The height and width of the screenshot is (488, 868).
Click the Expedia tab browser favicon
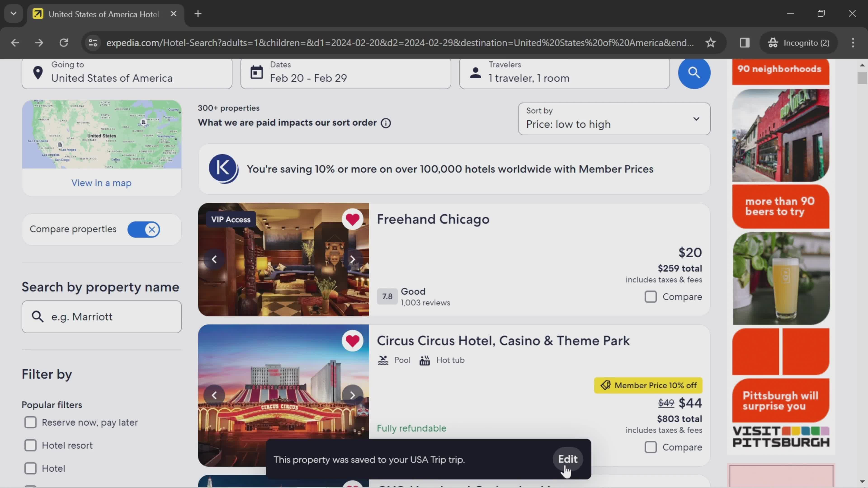click(x=38, y=14)
